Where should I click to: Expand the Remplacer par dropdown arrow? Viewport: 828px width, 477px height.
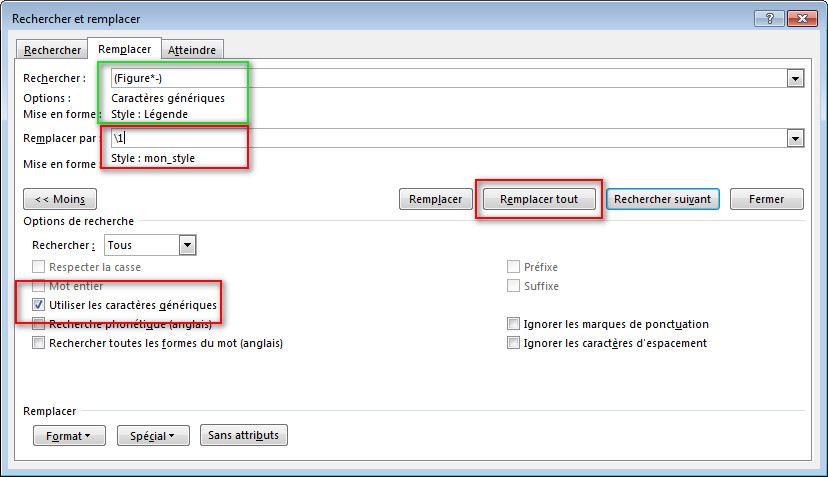coord(796,139)
